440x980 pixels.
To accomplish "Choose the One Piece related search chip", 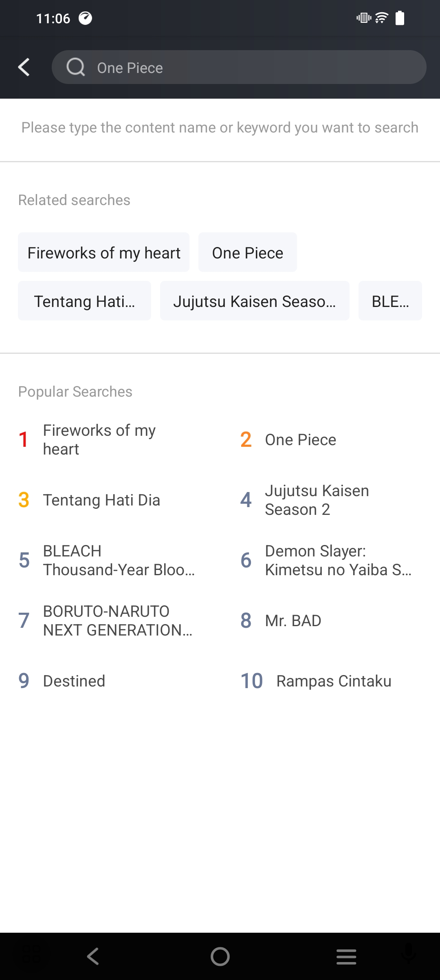I will click(x=248, y=252).
